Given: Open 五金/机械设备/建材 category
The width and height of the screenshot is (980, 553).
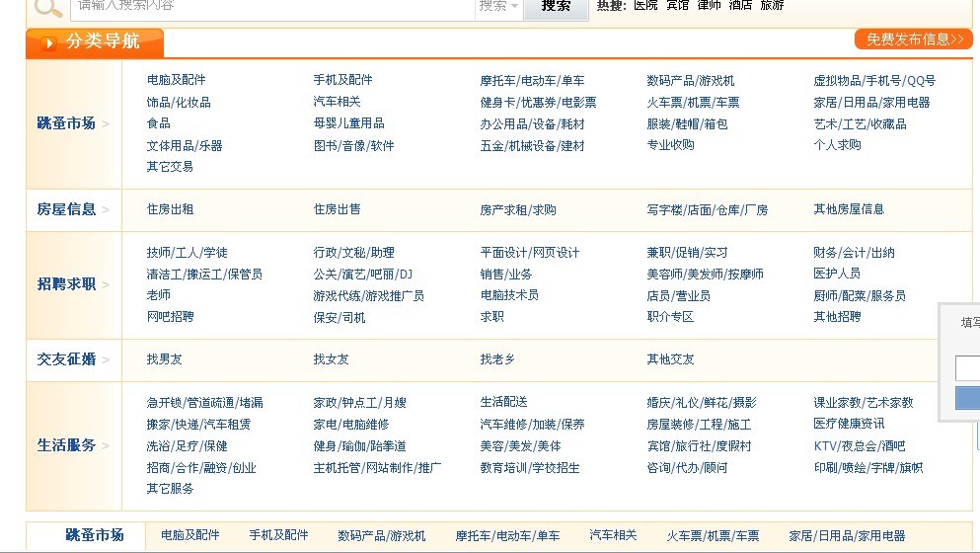Looking at the screenshot, I should [x=533, y=146].
